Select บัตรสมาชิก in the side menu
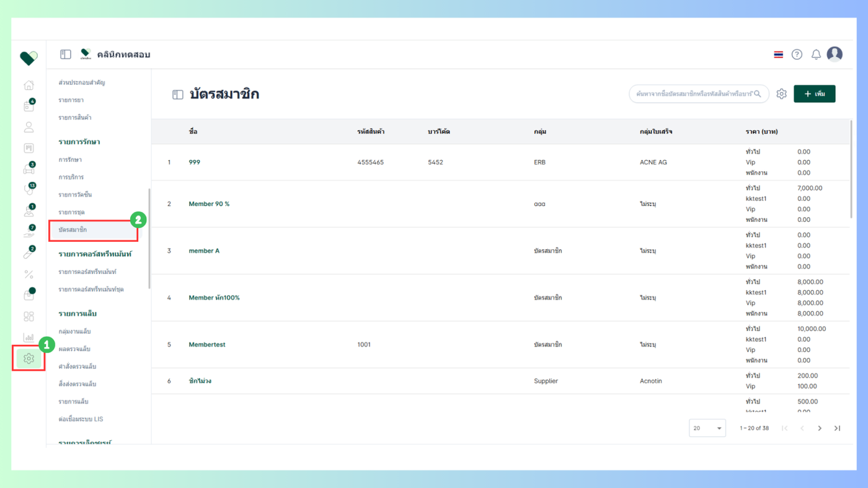The height and width of the screenshot is (488, 868). (73, 229)
